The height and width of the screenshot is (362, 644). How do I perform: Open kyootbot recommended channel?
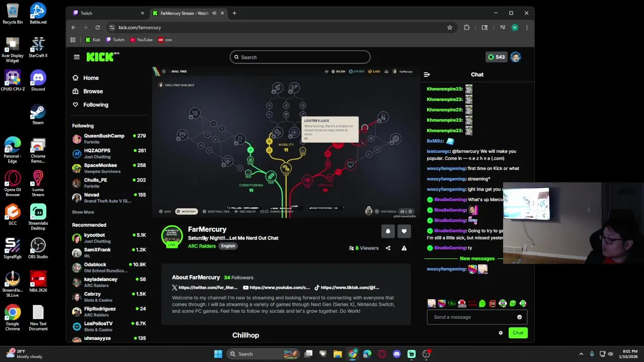coord(109,238)
